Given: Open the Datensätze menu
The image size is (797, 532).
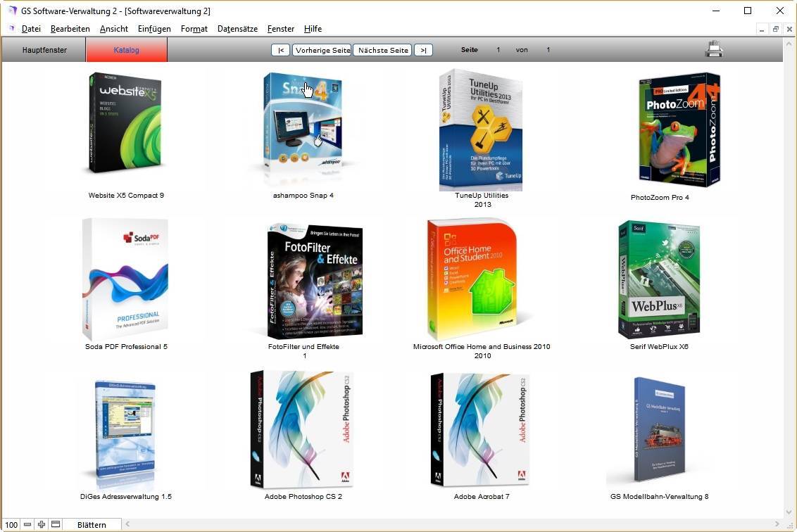Looking at the screenshot, I should (x=237, y=29).
